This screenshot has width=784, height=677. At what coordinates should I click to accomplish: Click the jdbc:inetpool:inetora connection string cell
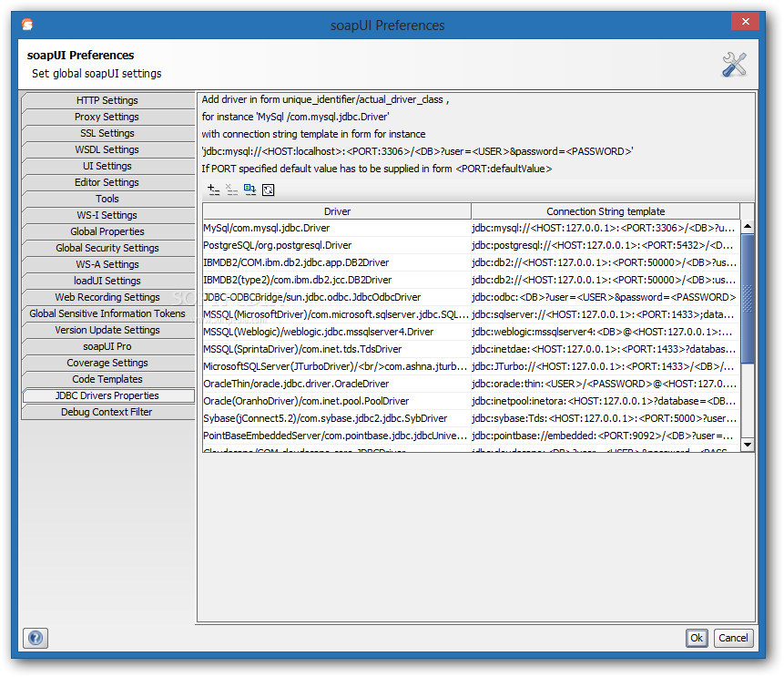point(606,401)
